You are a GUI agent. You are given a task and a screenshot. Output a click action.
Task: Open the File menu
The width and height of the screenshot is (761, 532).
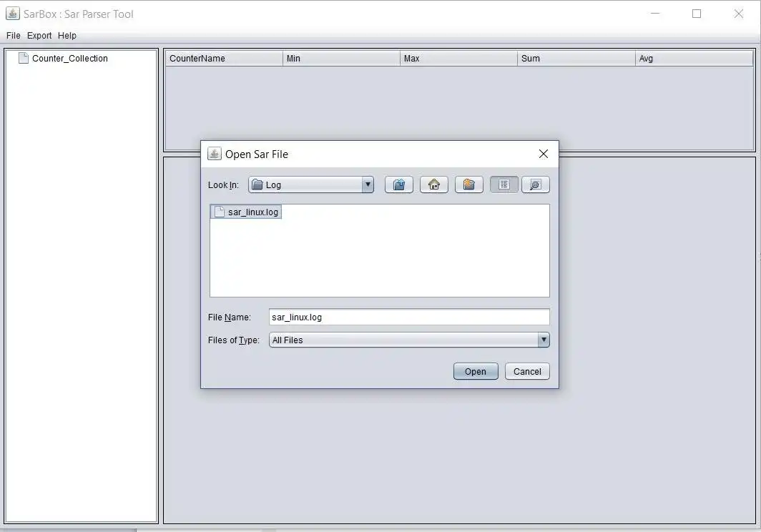(13, 36)
